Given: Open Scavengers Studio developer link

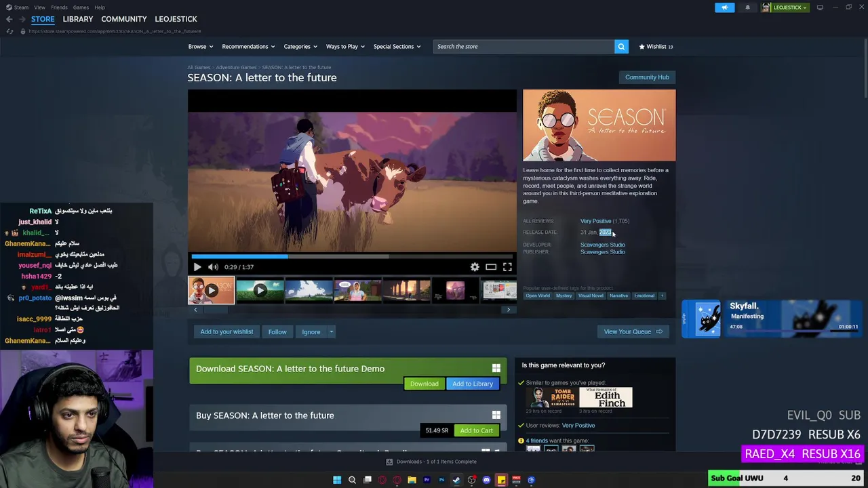Looking at the screenshot, I should click(x=603, y=245).
